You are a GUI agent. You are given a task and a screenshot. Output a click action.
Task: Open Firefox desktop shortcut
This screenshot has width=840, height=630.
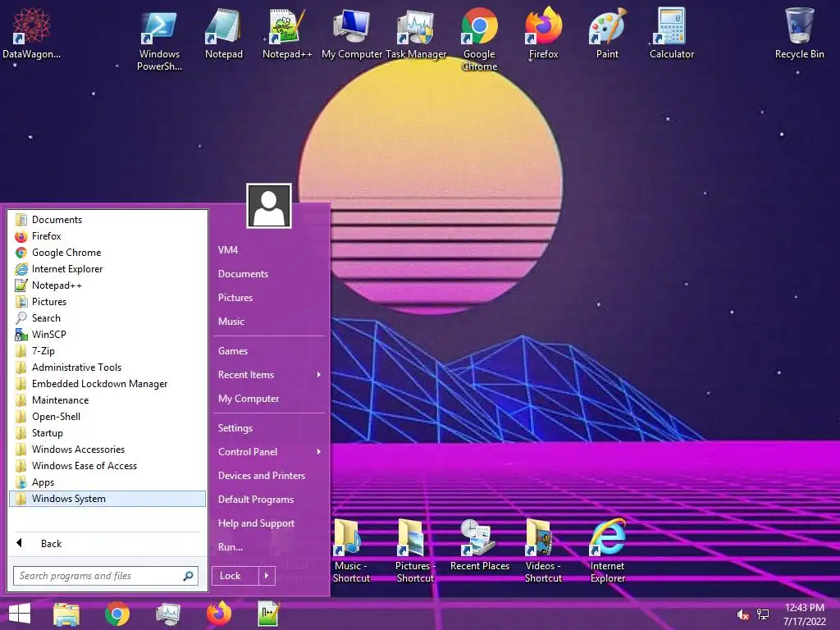tap(543, 33)
